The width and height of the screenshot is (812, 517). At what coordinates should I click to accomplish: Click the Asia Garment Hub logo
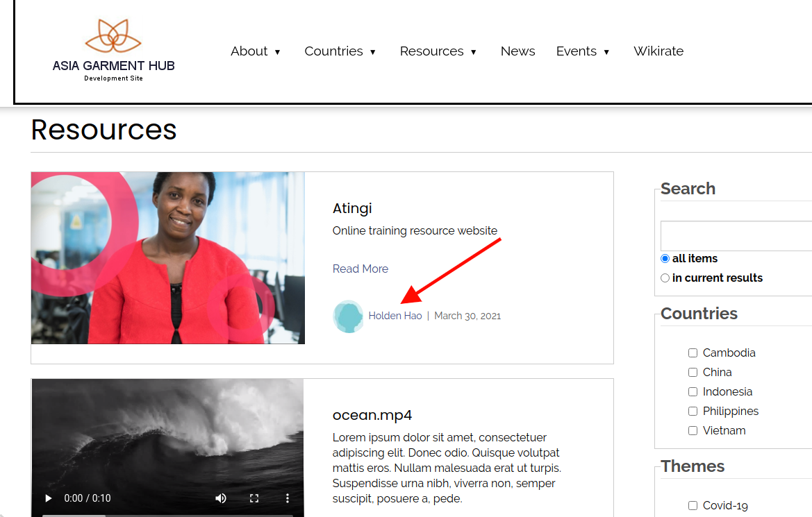pos(113,51)
